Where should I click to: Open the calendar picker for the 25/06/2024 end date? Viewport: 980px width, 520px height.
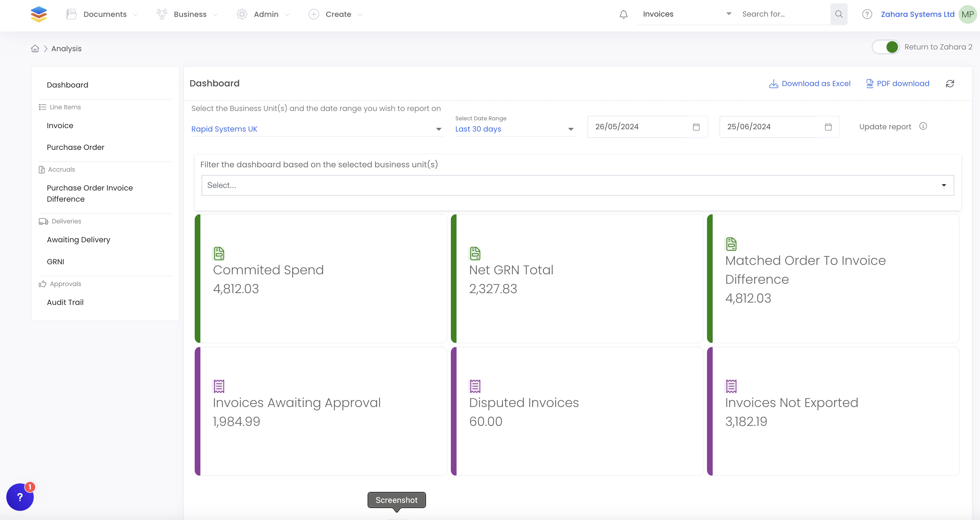[828, 127]
